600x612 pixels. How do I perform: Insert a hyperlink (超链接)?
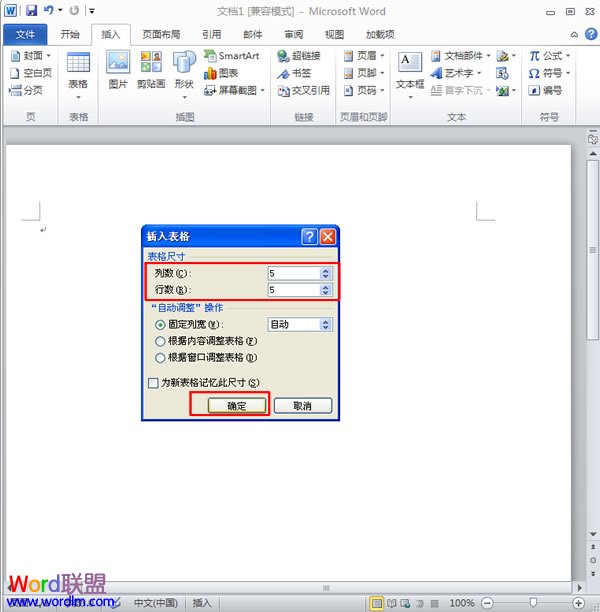[x=299, y=56]
